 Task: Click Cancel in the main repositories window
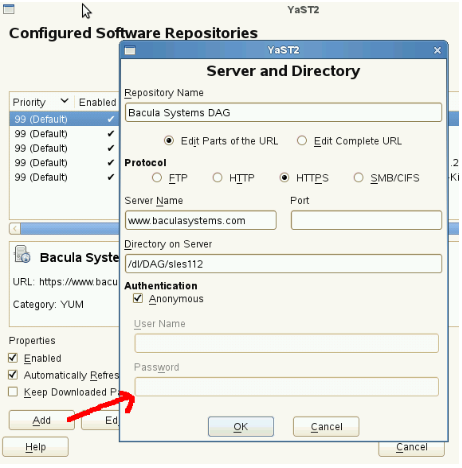412,449
